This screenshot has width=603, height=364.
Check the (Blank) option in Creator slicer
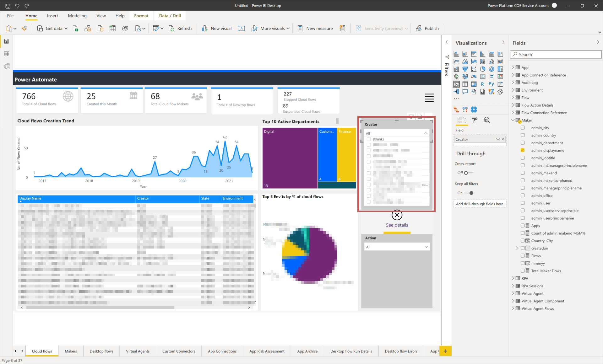click(368, 139)
